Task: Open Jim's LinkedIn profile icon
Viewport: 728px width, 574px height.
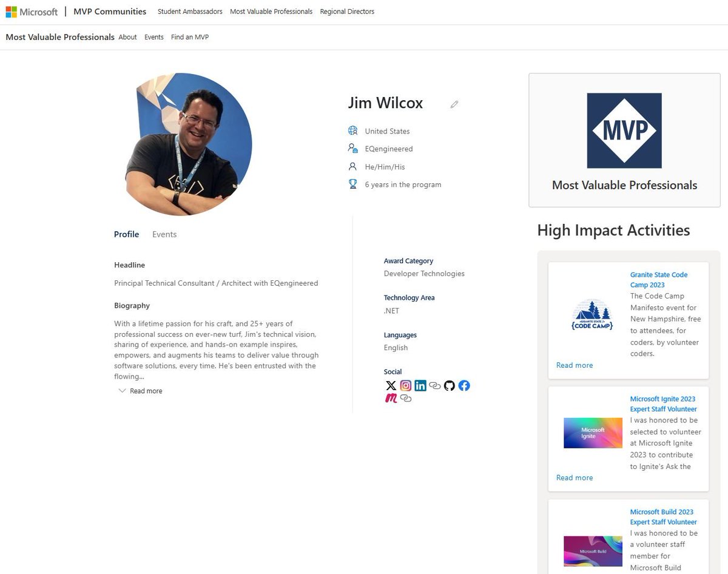Action: (420, 385)
